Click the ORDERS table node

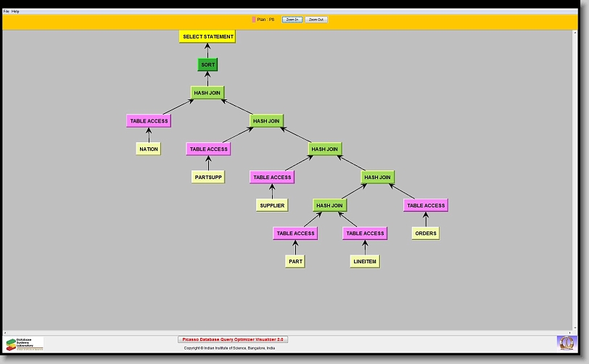click(425, 233)
